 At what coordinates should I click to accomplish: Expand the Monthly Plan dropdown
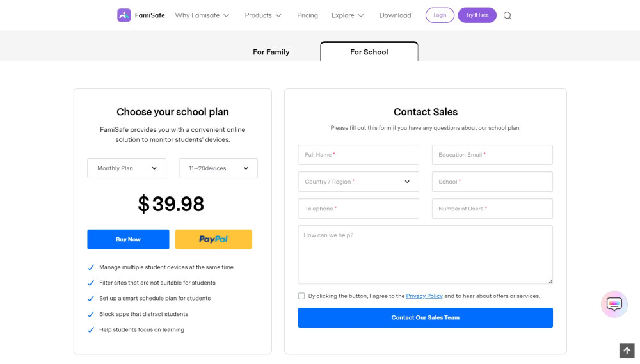127,168
